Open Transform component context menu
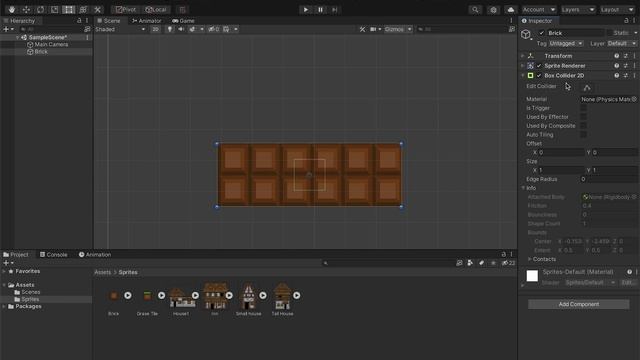This screenshot has width=640, height=360. coord(634,56)
